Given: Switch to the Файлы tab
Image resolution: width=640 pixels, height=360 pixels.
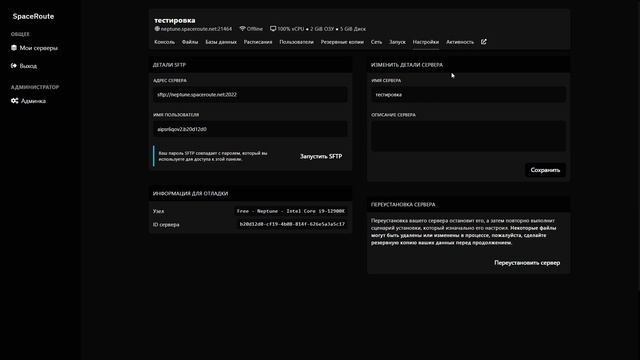Looking at the screenshot, I should (190, 42).
